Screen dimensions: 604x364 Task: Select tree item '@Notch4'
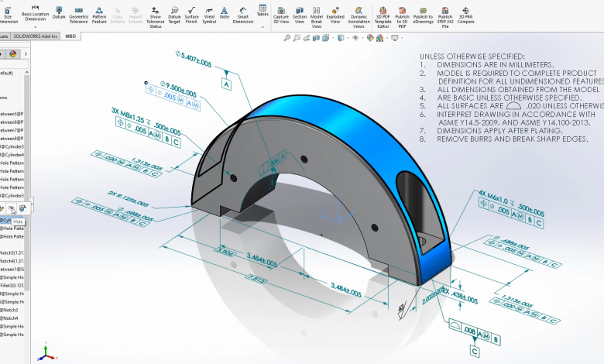point(9,318)
